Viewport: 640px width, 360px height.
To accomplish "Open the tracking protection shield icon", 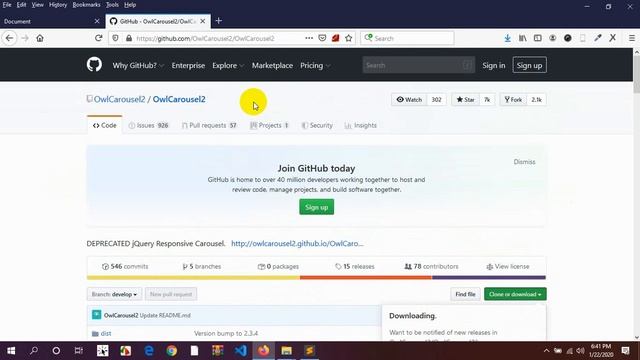I will click(116, 38).
